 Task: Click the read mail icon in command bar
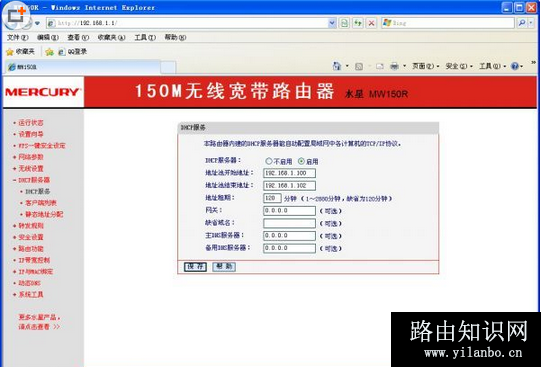click(x=380, y=66)
